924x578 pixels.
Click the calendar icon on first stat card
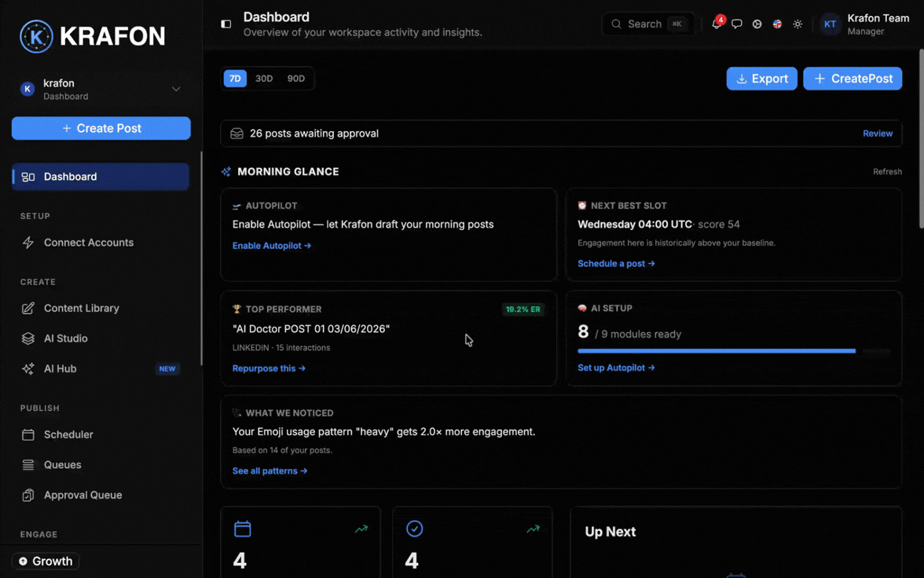pyautogui.click(x=242, y=529)
